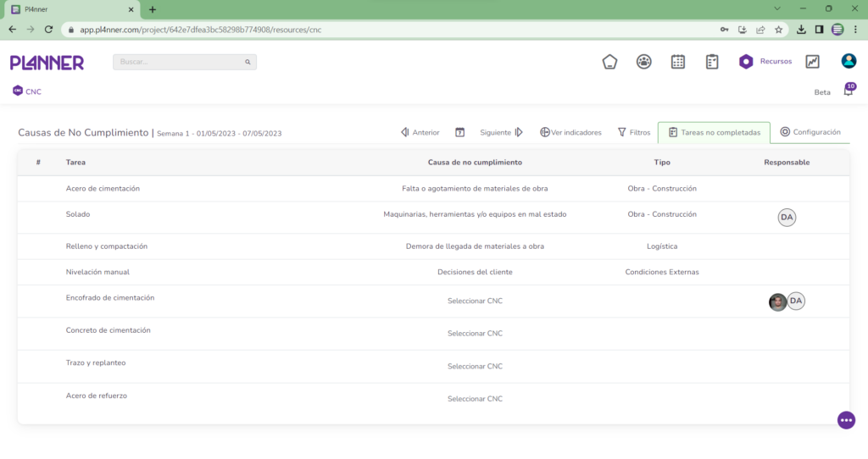Click the DA avatar in Solado row
The image size is (868, 459).
[x=787, y=218]
